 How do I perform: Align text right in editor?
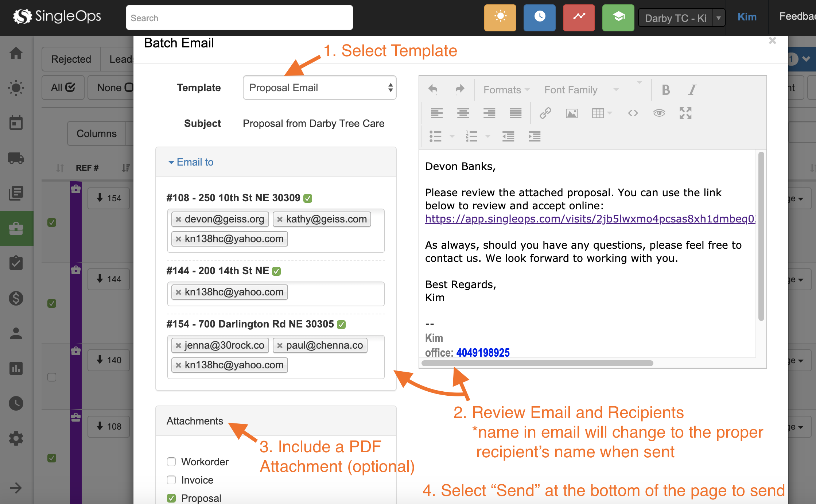(x=489, y=113)
